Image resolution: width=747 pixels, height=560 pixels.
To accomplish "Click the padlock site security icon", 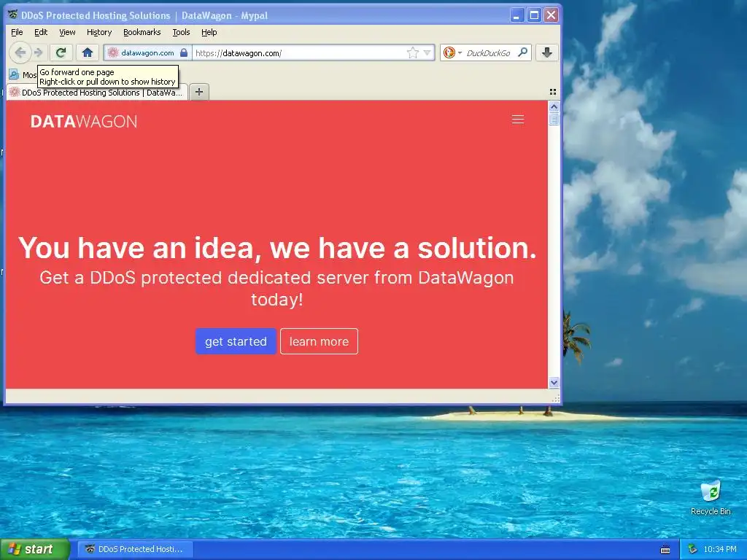I will [x=183, y=52].
